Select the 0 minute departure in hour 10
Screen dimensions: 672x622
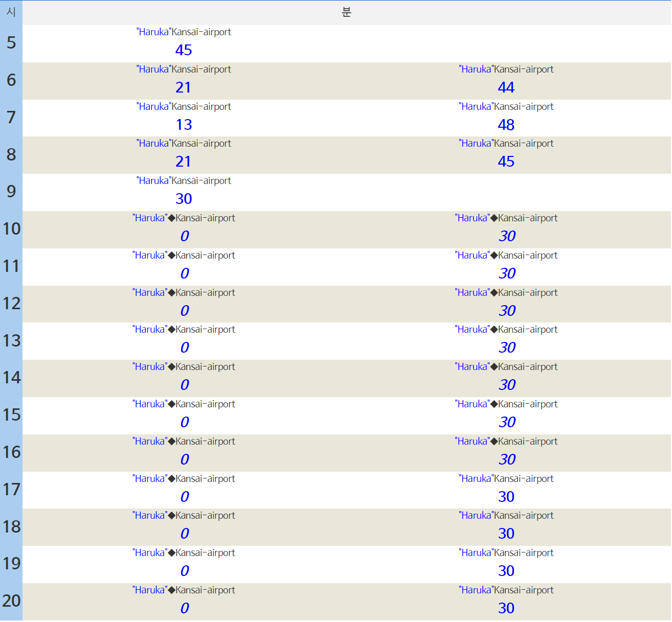[x=184, y=236]
